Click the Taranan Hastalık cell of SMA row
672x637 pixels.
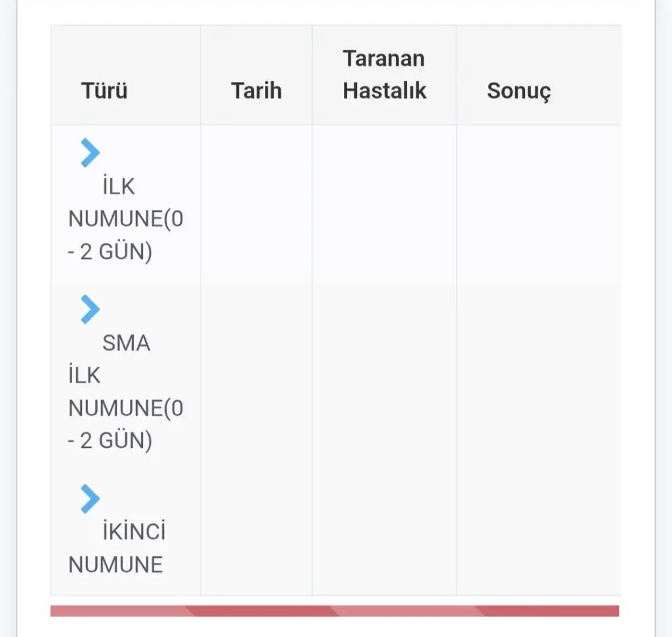pyautogui.click(x=385, y=377)
